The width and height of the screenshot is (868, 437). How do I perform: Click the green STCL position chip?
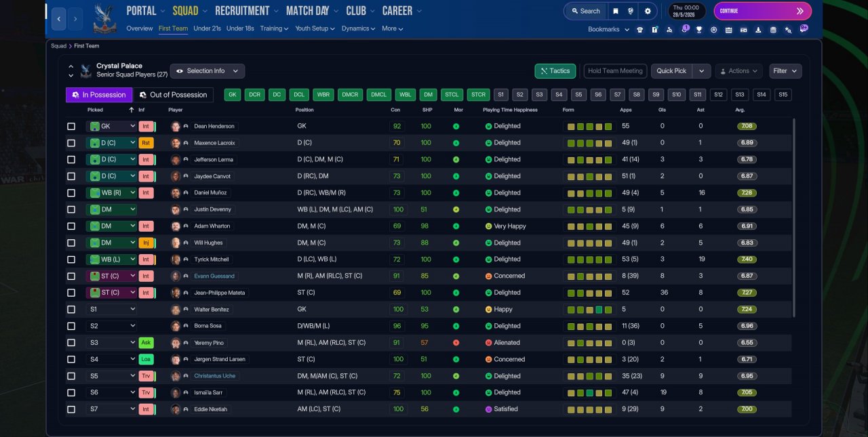(452, 95)
